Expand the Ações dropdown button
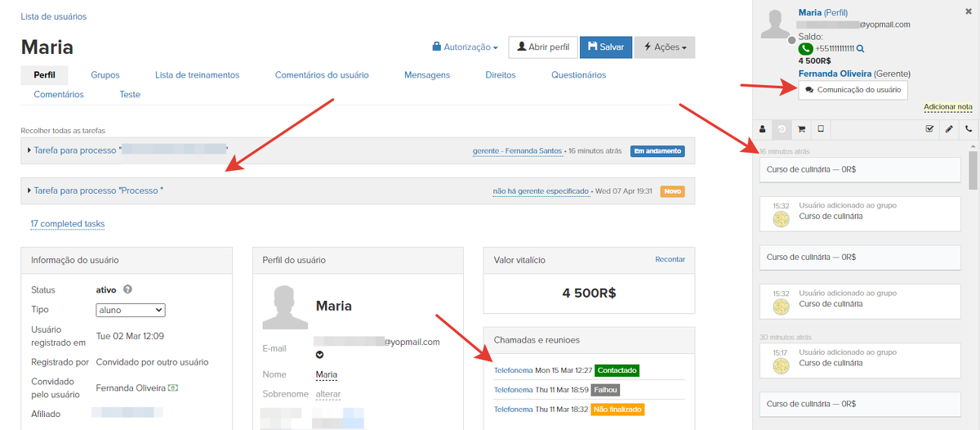The height and width of the screenshot is (430, 980). (x=665, y=47)
